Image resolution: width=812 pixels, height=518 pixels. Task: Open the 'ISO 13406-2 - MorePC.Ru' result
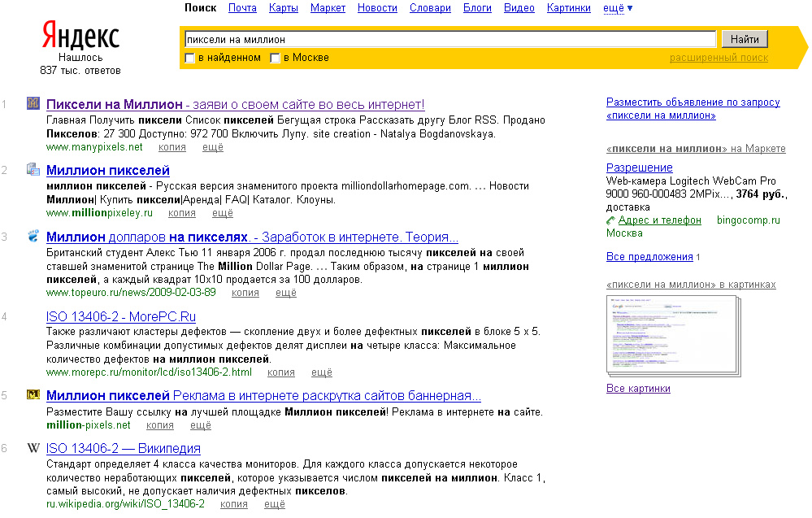(x=120, y=316)
